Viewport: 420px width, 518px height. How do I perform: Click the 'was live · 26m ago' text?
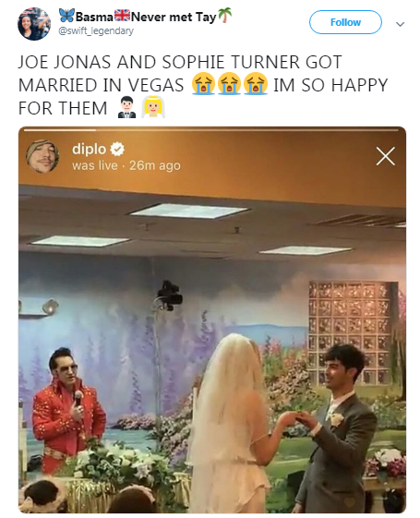126,165
